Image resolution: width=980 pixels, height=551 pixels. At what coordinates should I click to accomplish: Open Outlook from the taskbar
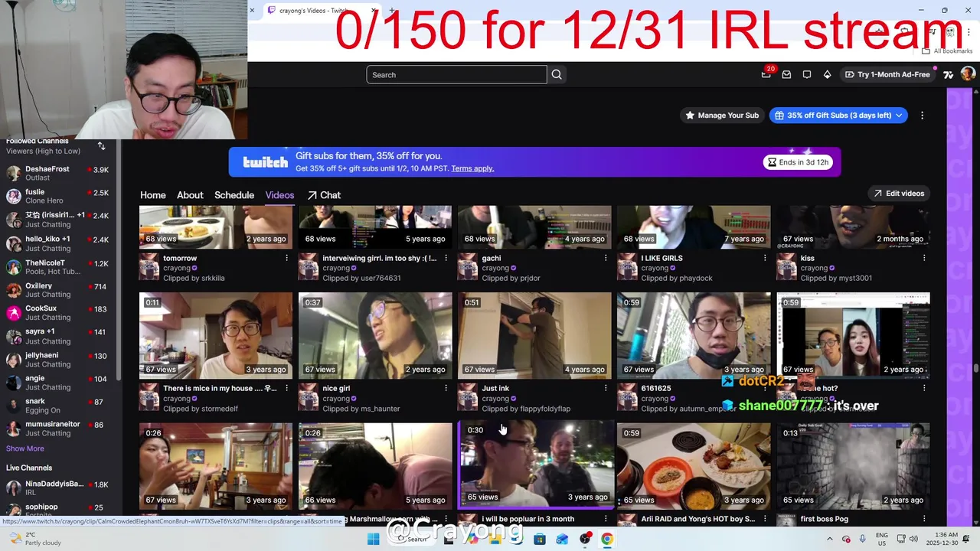pyautogui.click(x=562, y=539)
